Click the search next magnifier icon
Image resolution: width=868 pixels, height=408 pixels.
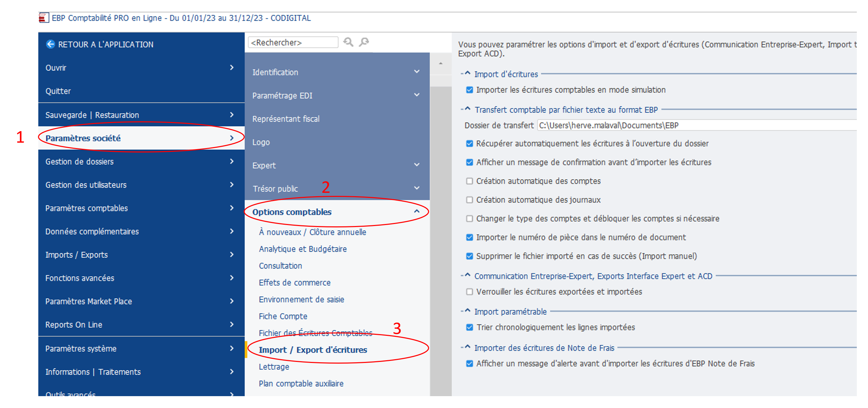364,42
